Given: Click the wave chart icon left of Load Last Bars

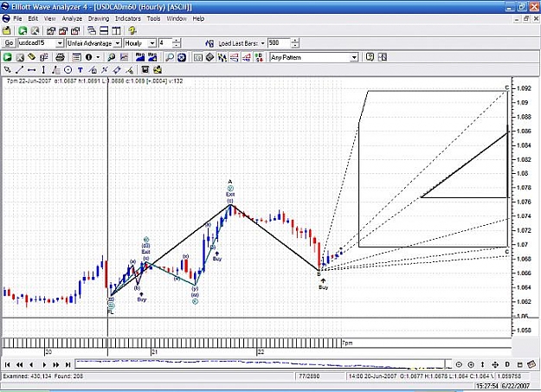Looking at the screenshot, I should pyautogui.click(x=209, y=43).
